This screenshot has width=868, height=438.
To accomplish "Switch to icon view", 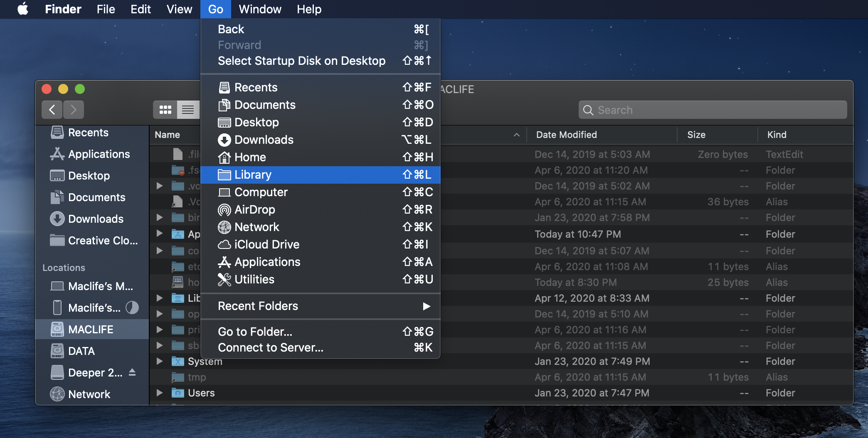I will 165,110.
